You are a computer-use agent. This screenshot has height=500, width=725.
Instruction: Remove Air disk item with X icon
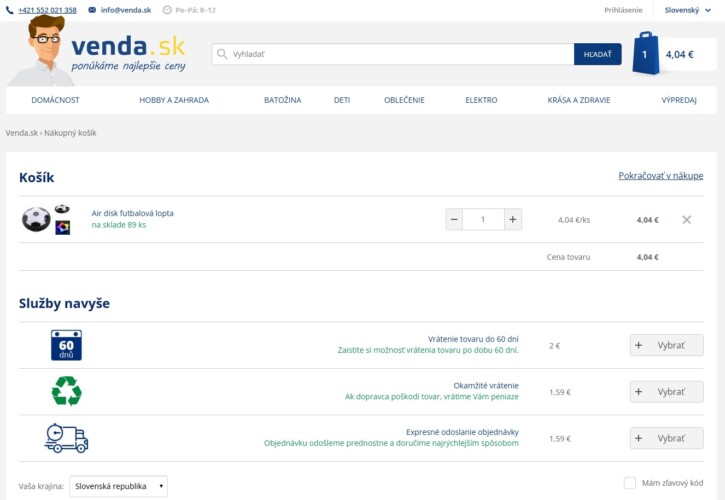(687, 220)
